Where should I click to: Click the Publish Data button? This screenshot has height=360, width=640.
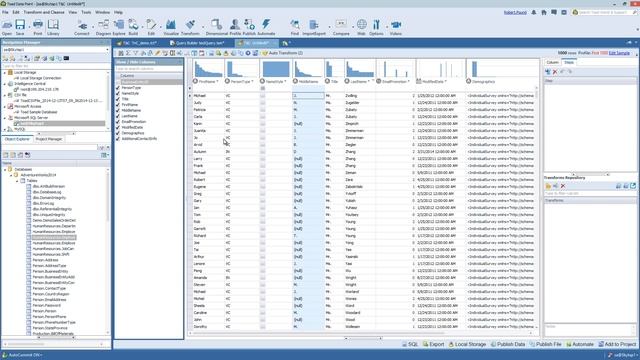pos(508,344)
